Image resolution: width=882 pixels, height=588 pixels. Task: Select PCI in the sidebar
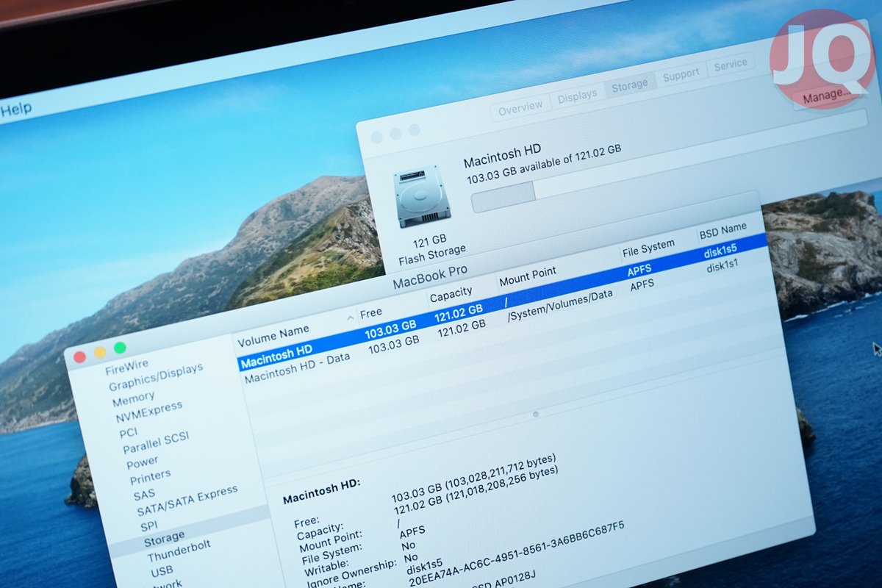[x=129, y=431]
